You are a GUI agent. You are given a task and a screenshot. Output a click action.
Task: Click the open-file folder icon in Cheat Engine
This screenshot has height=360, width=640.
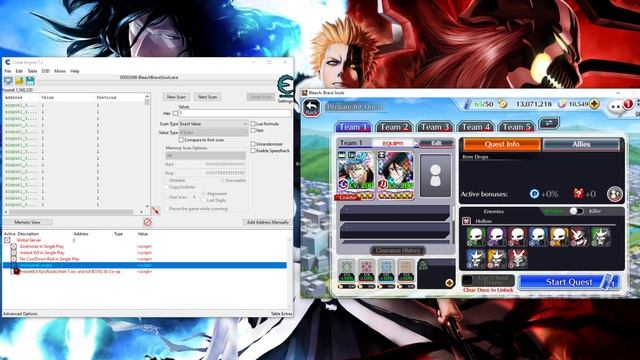(x=19, y=81)
